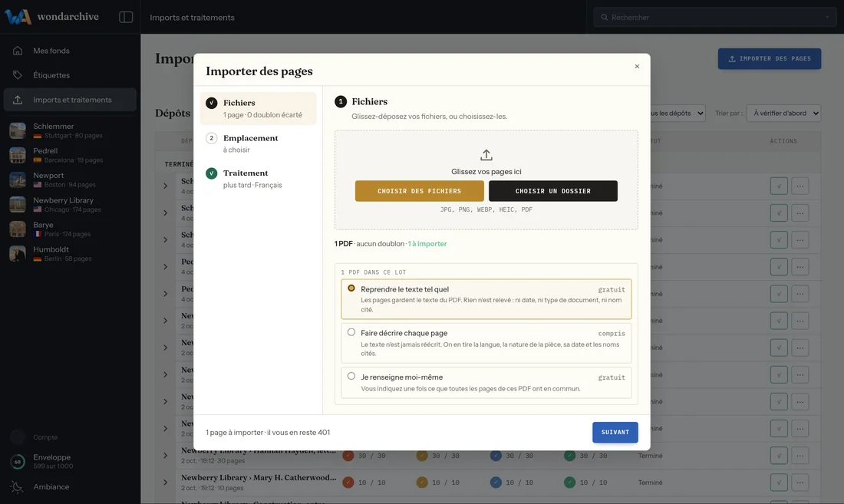This screenshot has height=504, width=844.
Task: Click the Enveloppe quota ring icon
Action: point(18,462)
